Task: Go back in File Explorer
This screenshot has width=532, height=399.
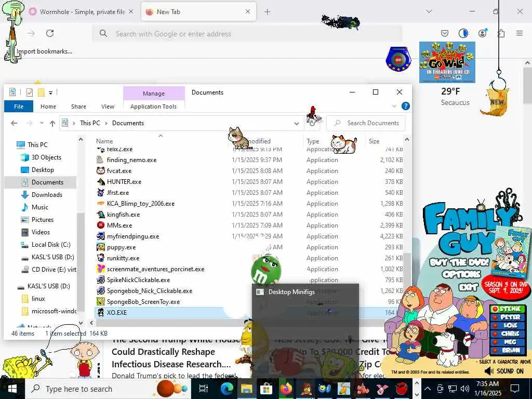Action: (x=14, y=123)
